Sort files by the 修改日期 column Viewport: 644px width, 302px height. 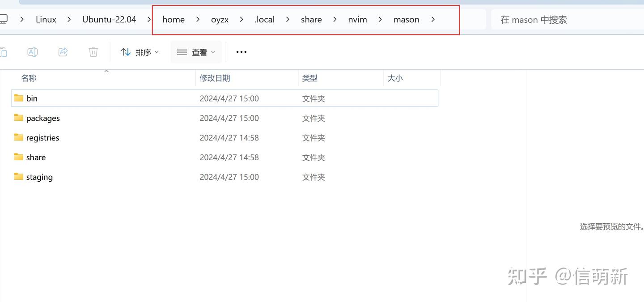tap(215, 78)
